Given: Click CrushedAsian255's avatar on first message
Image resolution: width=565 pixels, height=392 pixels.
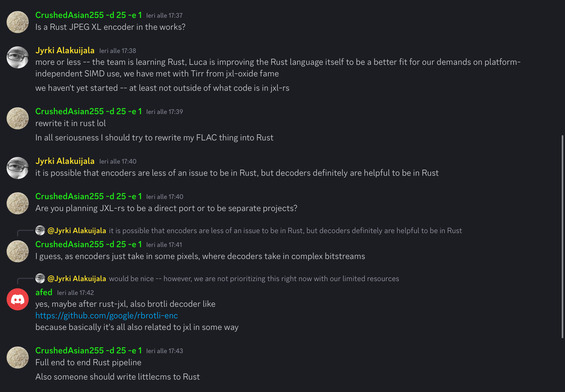Looking at the screenshot, I should tap(18, 22).
